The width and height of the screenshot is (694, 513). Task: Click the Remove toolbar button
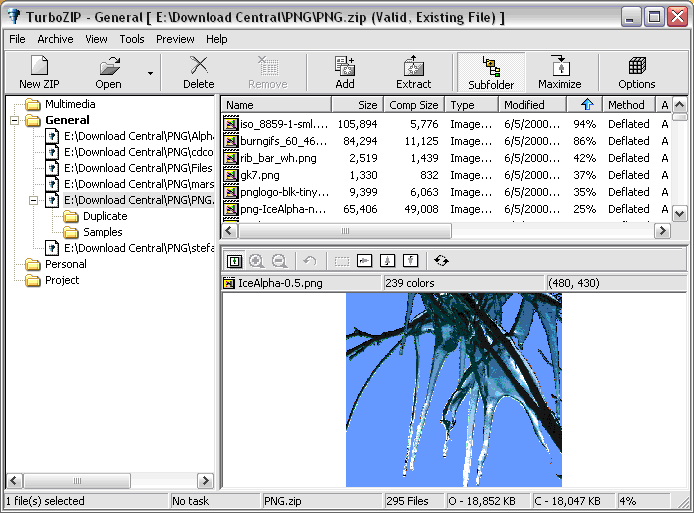(268, 72)
